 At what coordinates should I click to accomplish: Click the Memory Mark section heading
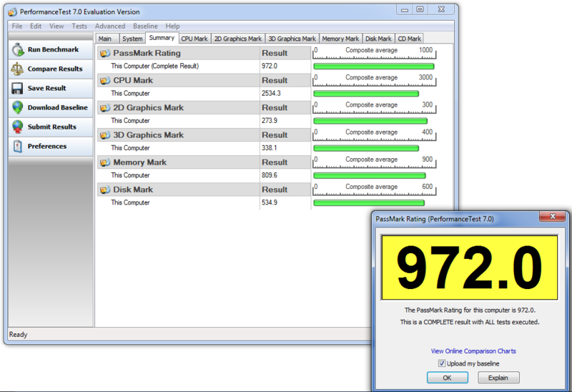139,162
